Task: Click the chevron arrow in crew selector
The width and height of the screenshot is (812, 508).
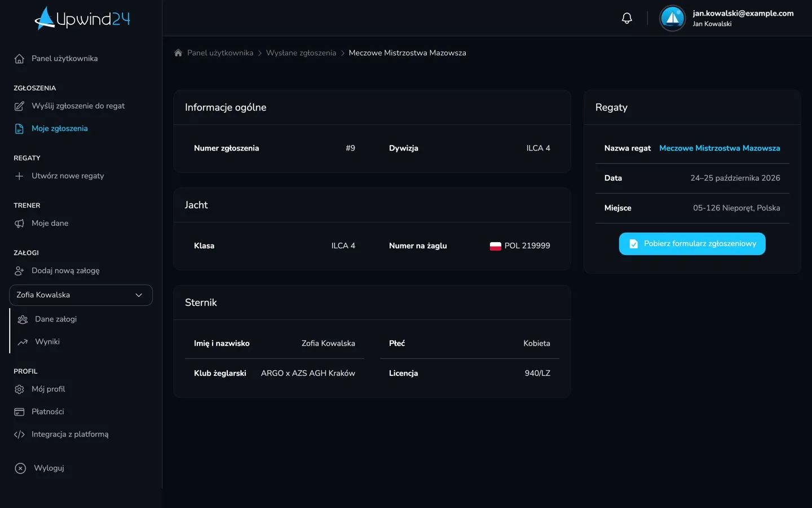Action: [139, 295]
